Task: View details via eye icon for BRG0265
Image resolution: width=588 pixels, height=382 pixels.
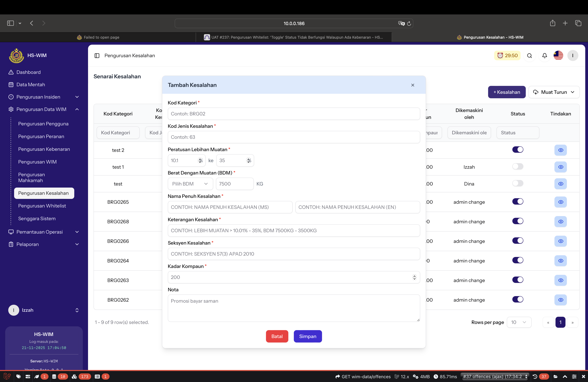Action: [560, 202]
